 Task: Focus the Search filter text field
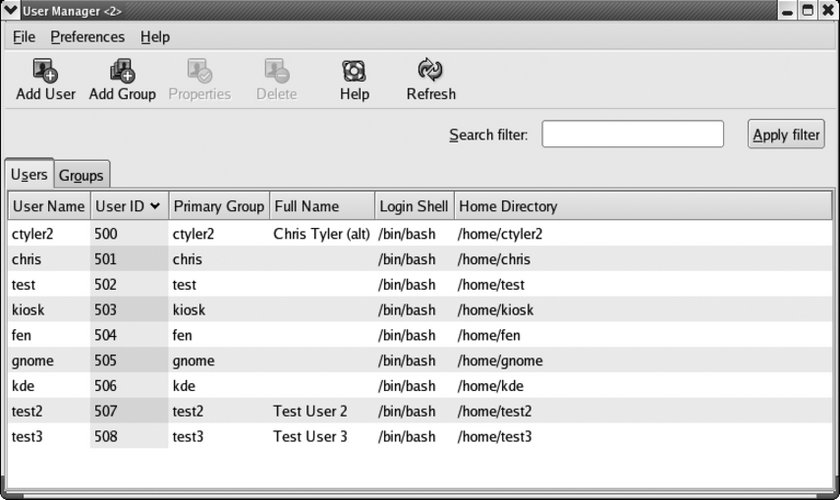point(632,134)
